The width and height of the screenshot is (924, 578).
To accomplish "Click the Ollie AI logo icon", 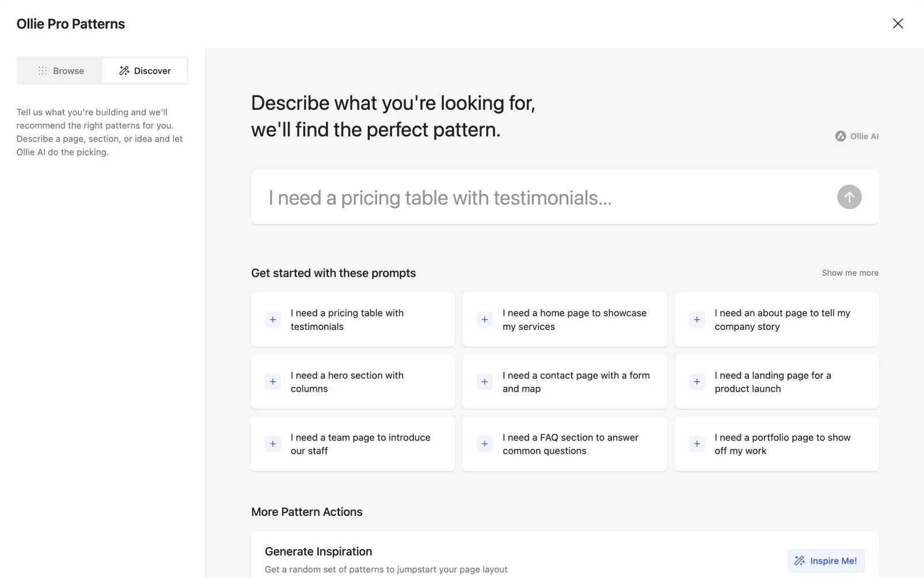I will (841, 136).
